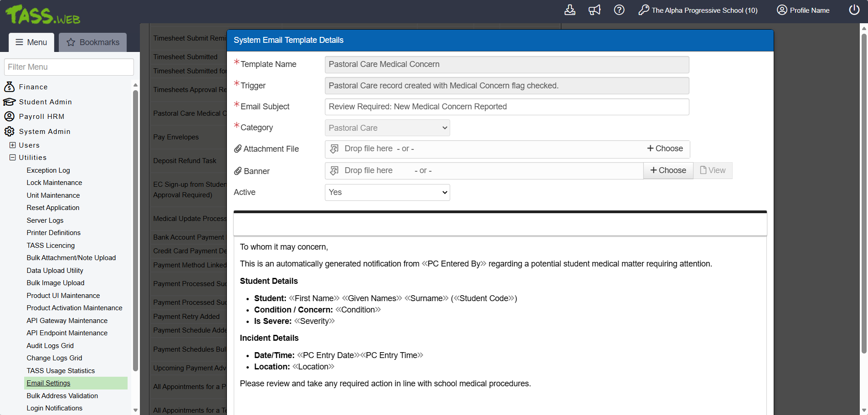Viewport: 868px width, 415px height.
Task: Open API Gateway Maintenance utility
Action: click(x=67, y=321)
